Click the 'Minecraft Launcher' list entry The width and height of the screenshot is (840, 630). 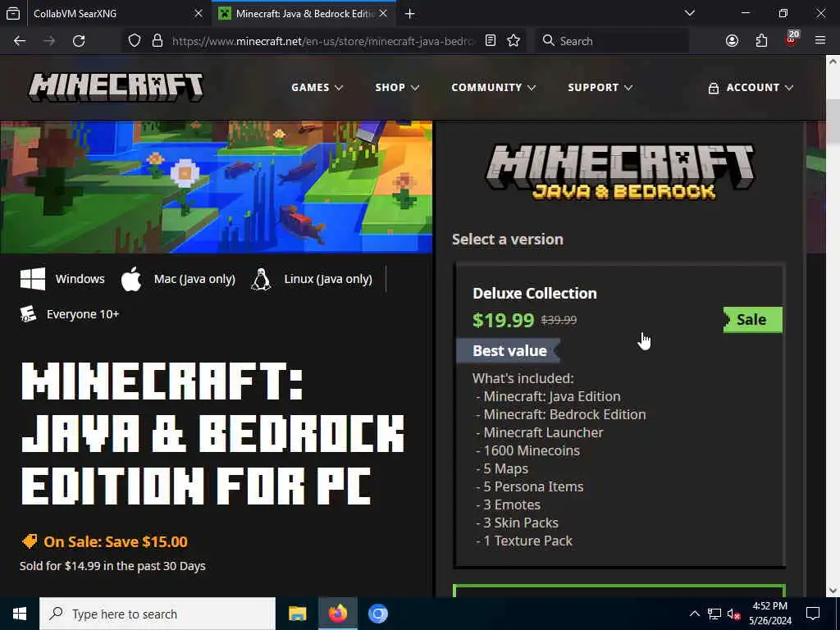pos(540,432)
